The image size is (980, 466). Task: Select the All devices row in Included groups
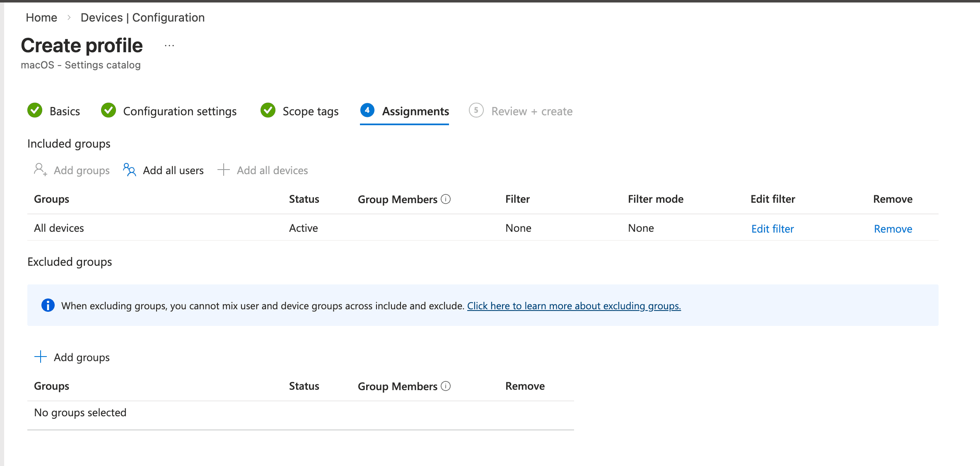coord(59,228)
